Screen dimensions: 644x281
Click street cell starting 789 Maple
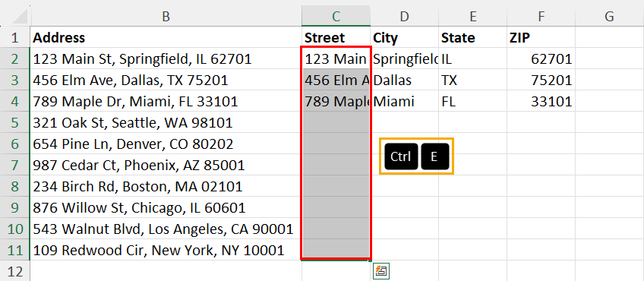[x=336, y=101]
